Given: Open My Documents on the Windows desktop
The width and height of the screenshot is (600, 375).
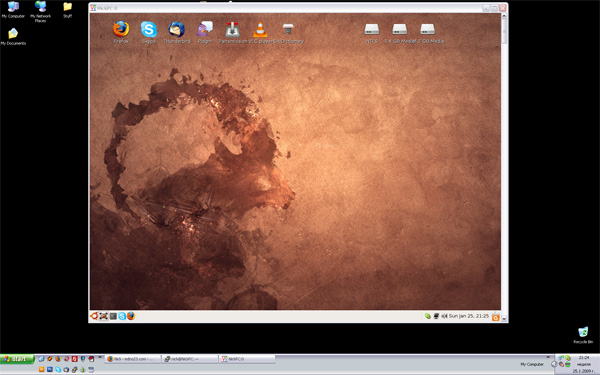Looking at the screenshot, I should pyautogui.click(x=13, y=36).
